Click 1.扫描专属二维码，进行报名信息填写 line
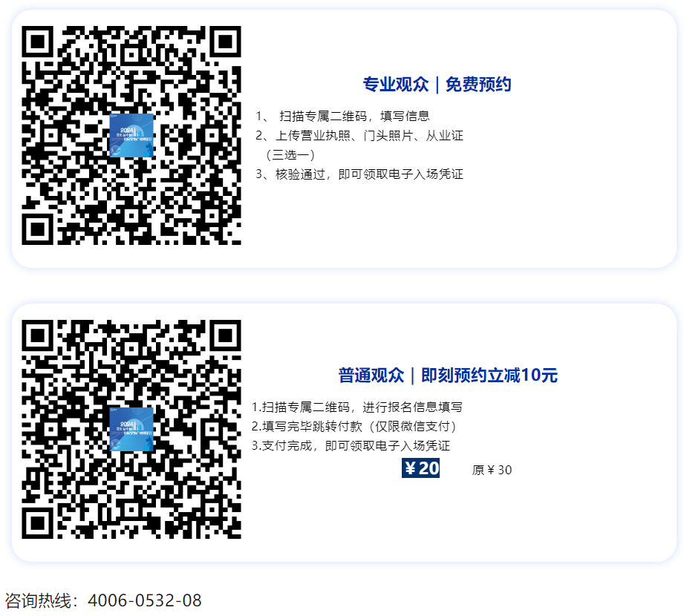The height and width of the screenshot is (616, 684). coord(356,407)
